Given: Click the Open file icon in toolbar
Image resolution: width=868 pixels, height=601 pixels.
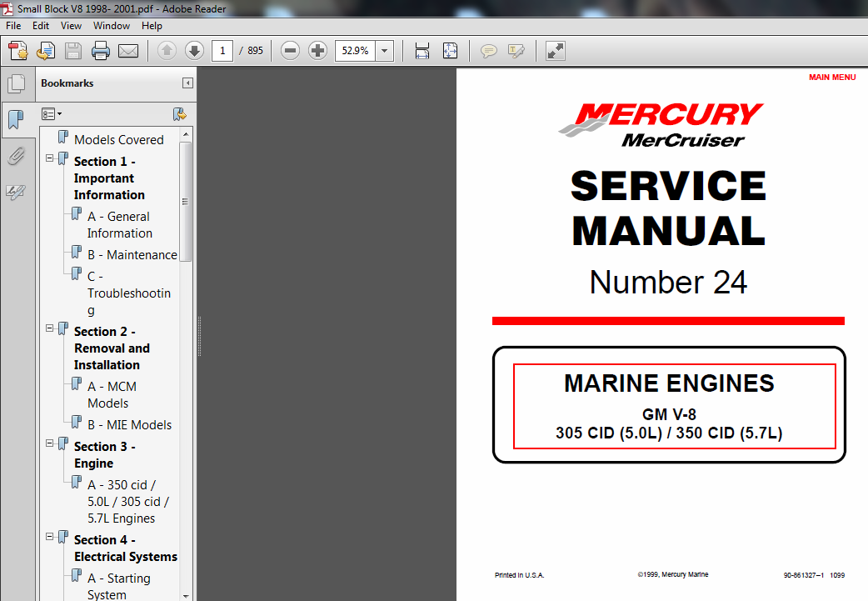Looking at the screenshot, I should point(46,51).
